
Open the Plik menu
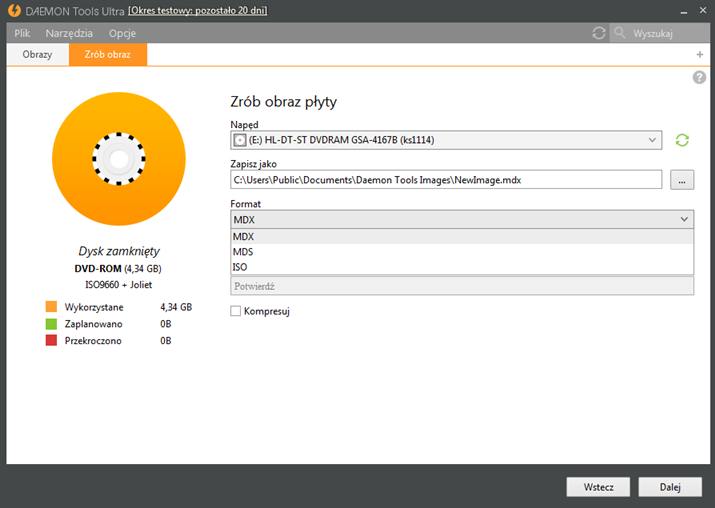click(22, 33)
